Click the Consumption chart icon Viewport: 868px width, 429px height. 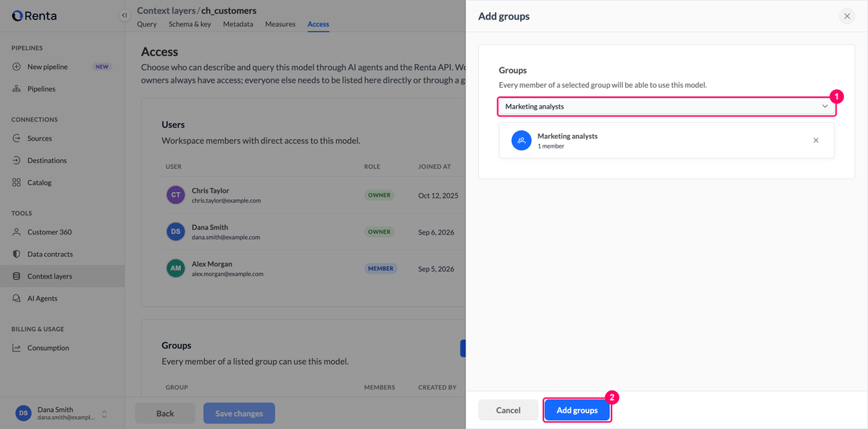[x=17, y=348]
